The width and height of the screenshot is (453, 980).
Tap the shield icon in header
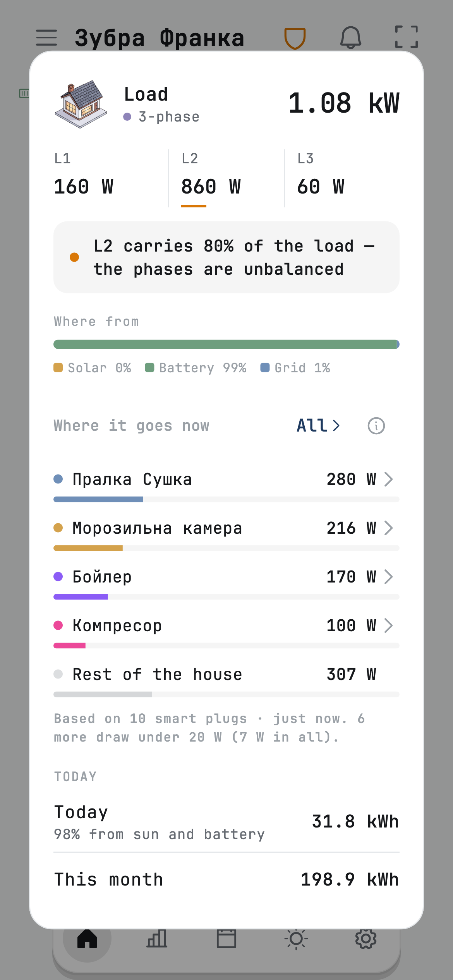coord(295,38)
